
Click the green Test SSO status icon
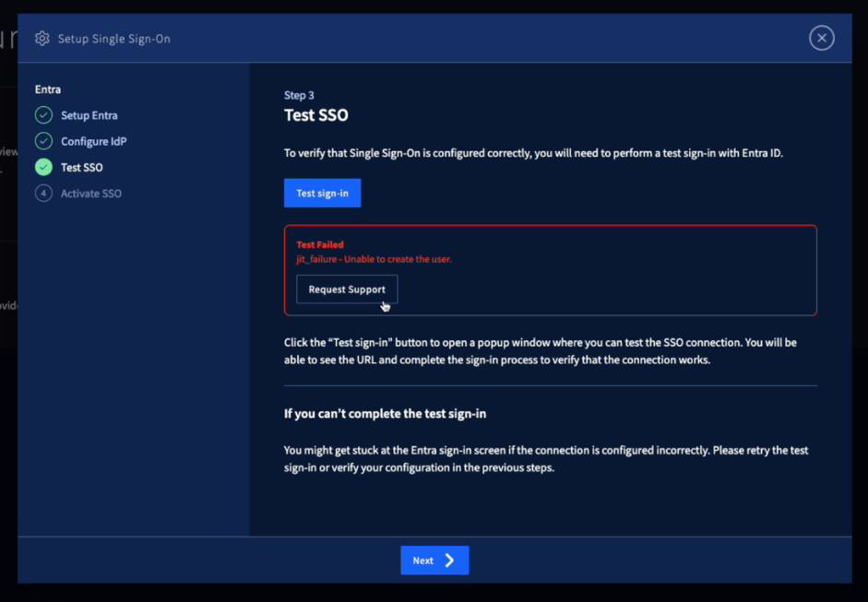tap(43, 167)
